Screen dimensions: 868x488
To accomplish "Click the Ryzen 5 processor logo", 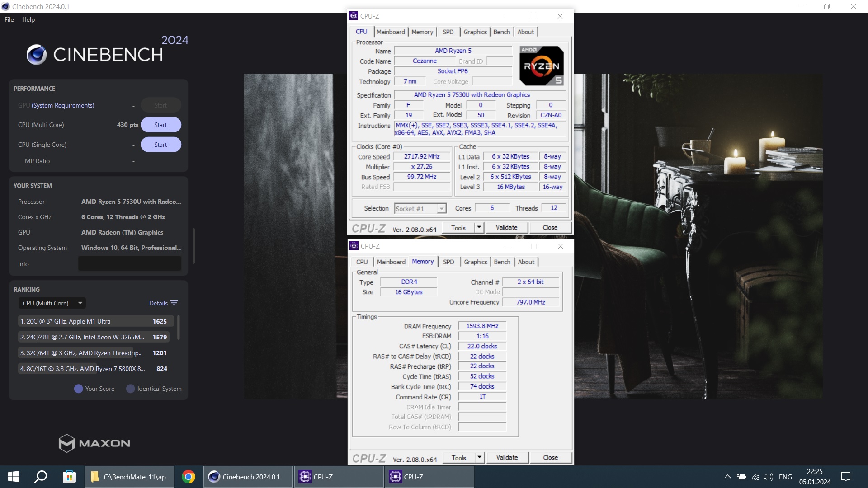I will (x=542, y=66).
